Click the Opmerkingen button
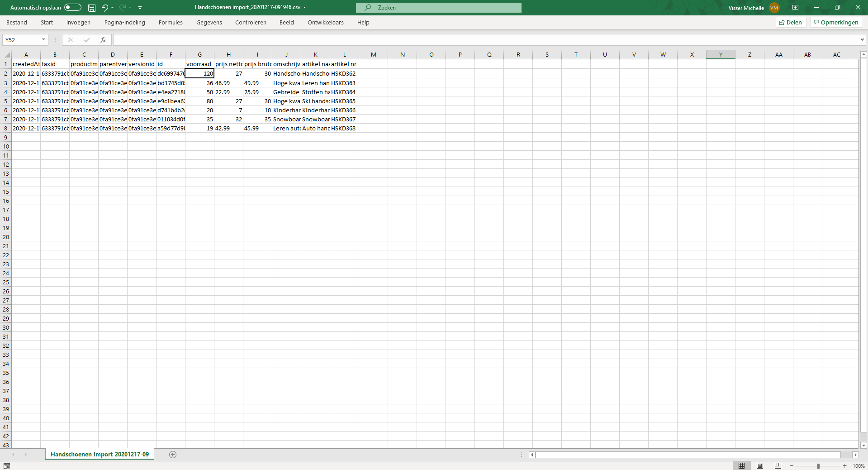This screenshot has width=868, height=470. point(836,23)
